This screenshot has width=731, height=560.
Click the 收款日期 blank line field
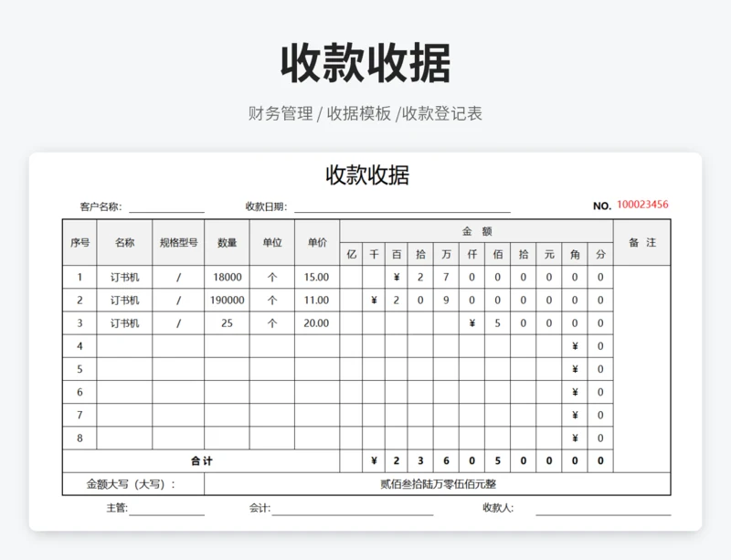(x=402, y=207)
